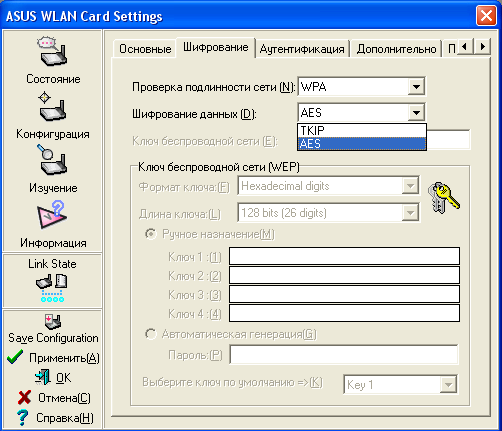Click the Ключ 4 input field
This screenshot has height=431, width=502.
tap(344, 313)
